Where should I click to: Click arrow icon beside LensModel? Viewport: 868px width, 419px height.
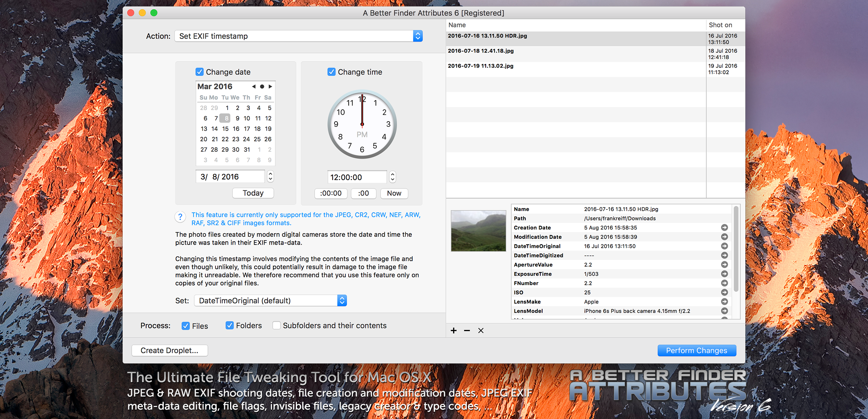pos(724,311)
